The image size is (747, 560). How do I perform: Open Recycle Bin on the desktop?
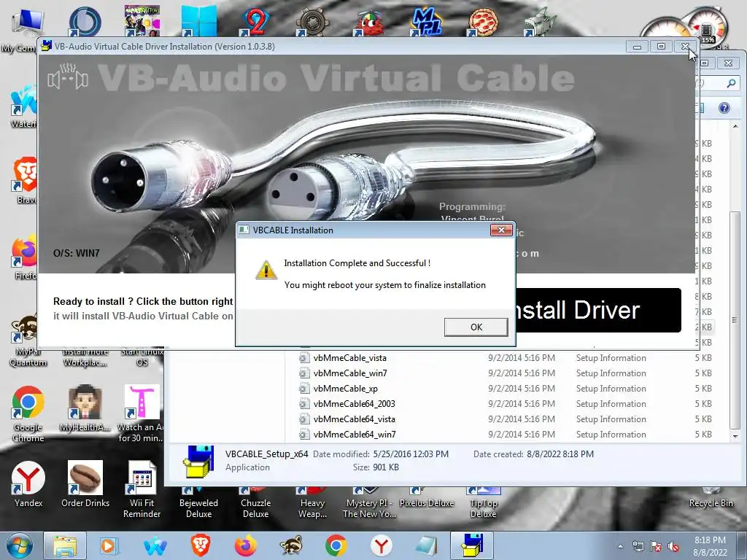[x=711, y=497]
